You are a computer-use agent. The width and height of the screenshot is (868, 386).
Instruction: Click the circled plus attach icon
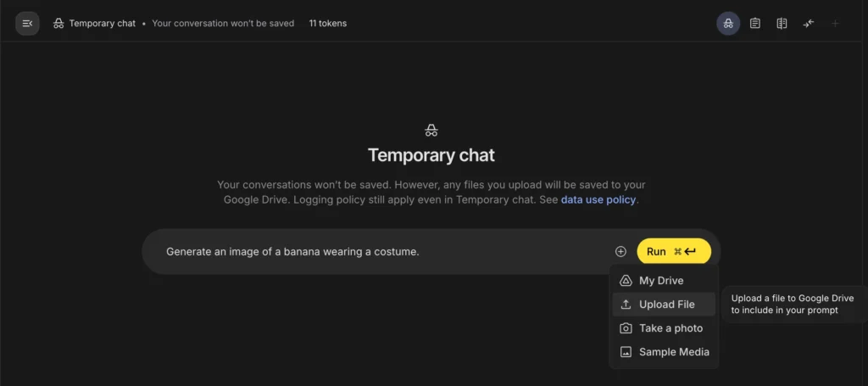[620, 251]
